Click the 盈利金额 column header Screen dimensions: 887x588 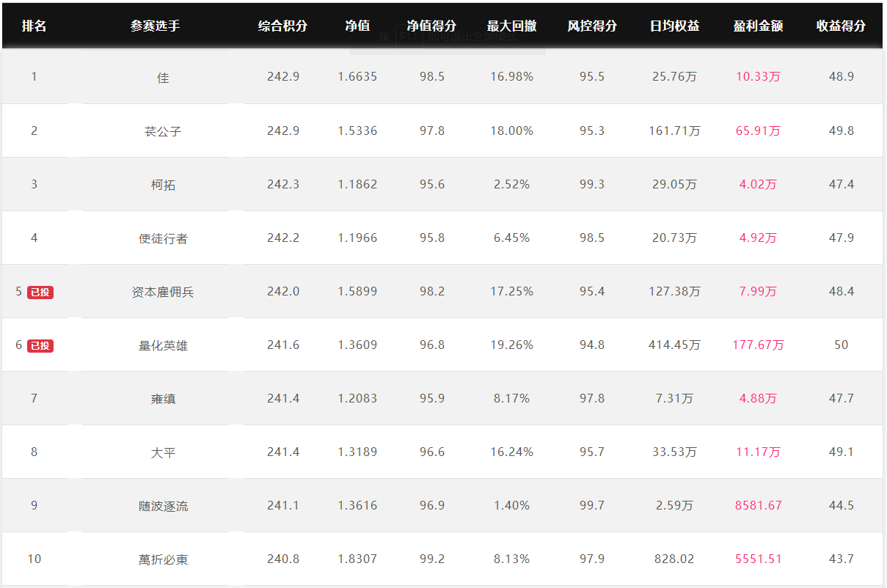[x=758, y=26]
